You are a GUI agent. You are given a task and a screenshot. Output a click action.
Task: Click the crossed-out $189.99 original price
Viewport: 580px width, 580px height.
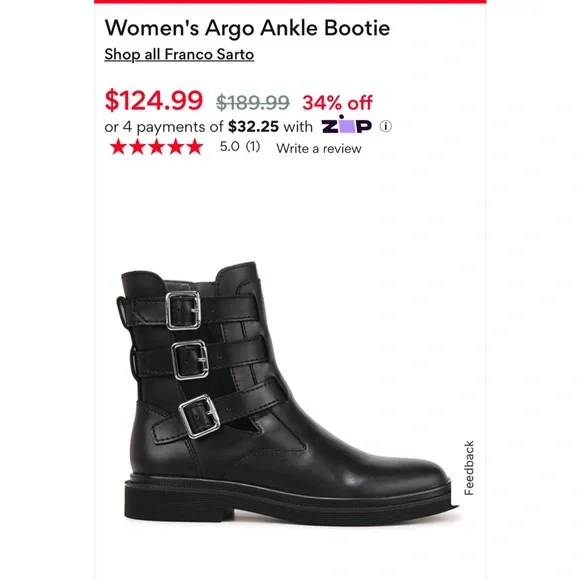(253, 102)
